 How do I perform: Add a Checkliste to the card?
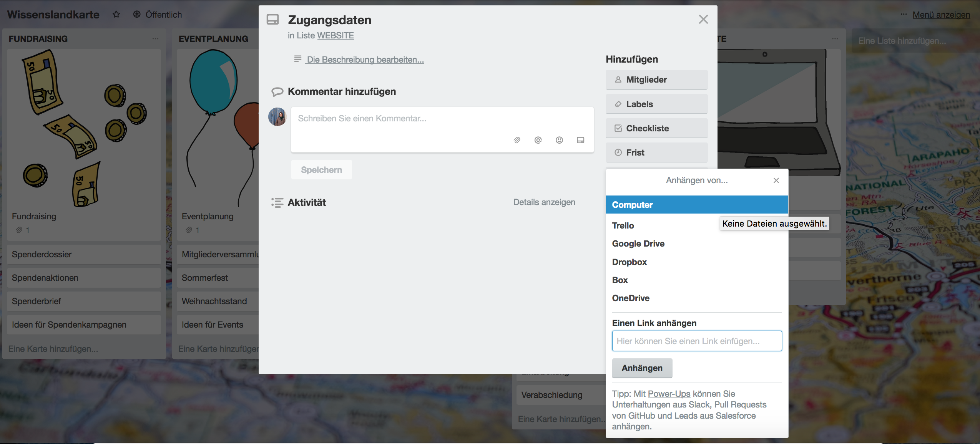pos(656,128)
